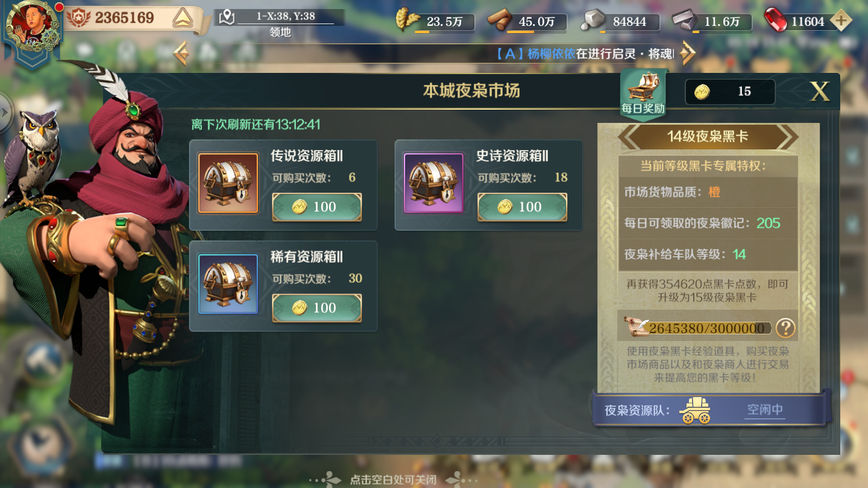
Task: Advance announcement ticker with right arrow
Action: coord(687,54)
